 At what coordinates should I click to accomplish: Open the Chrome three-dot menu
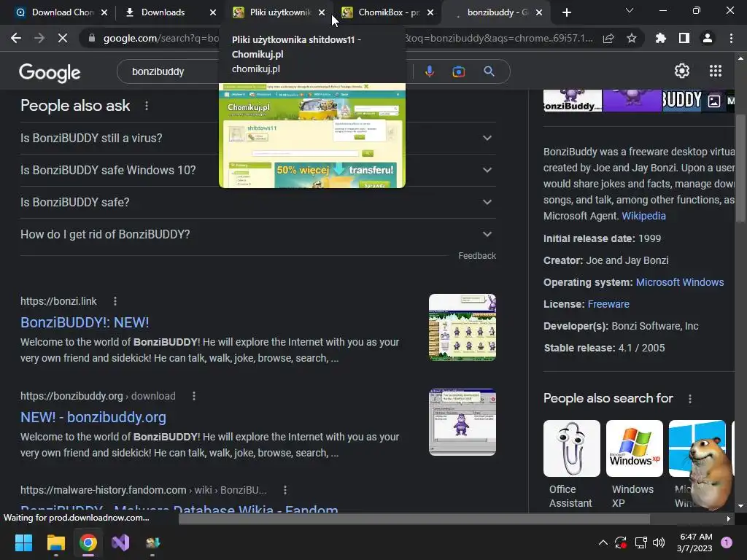(x=731, y=38)
